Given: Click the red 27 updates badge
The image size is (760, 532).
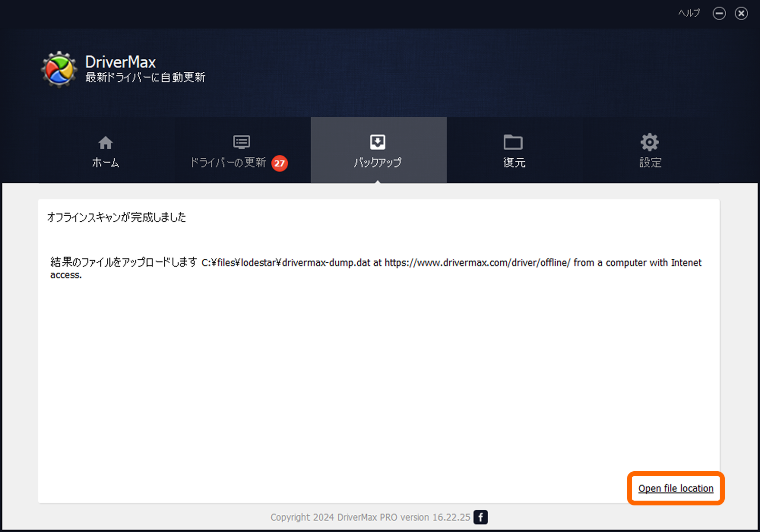Looking at the screenshot, I should (x=279, y=163).
